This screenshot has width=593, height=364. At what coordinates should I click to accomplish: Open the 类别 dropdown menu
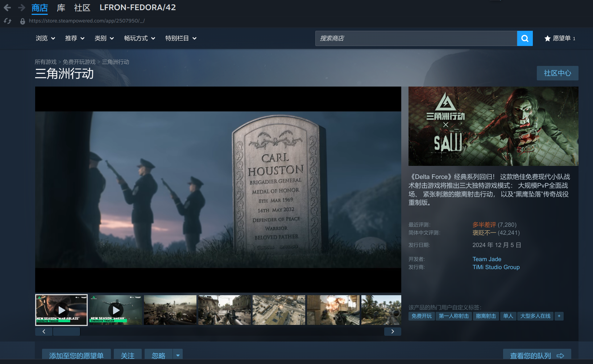104,38
